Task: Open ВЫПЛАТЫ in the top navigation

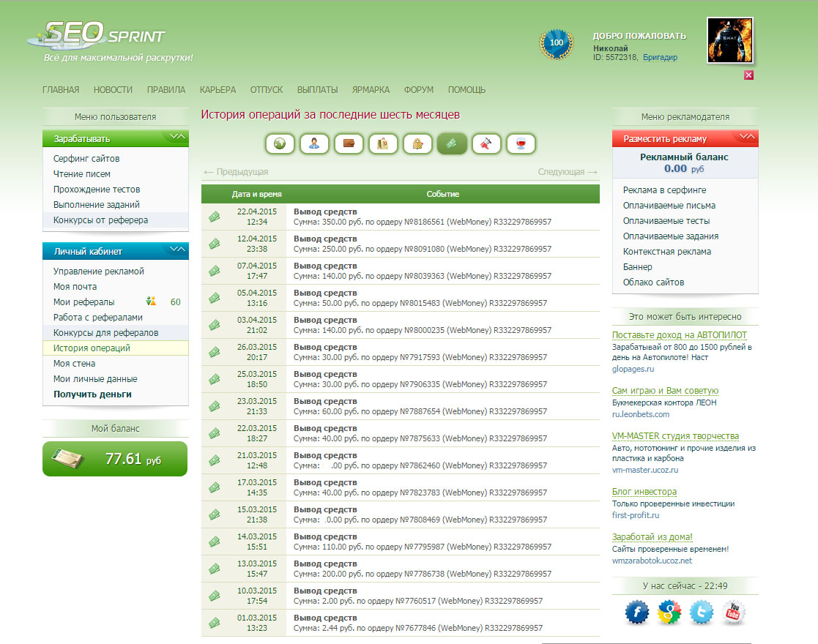Action: click(317, 90)
